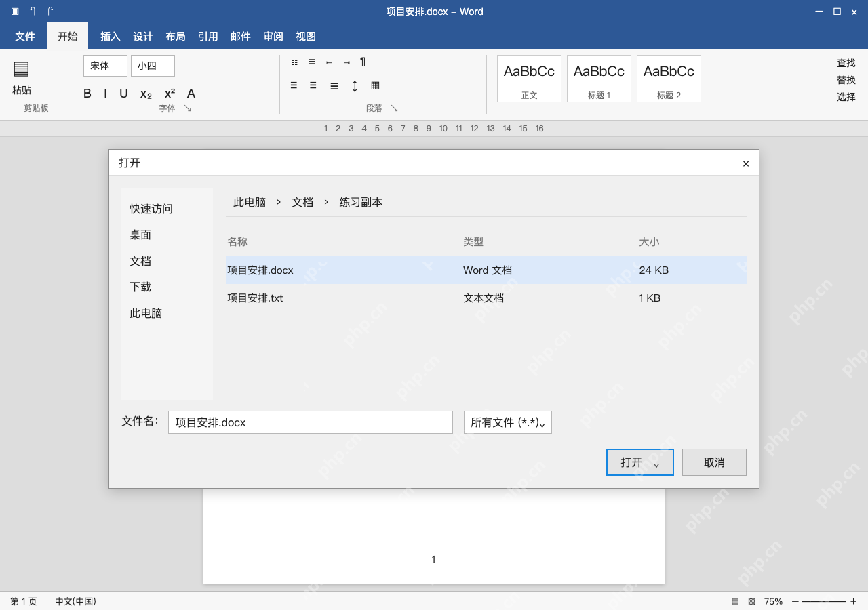Click the line spacing icon
The width and height of the screenshot is (868, 610).
(355, 86)
